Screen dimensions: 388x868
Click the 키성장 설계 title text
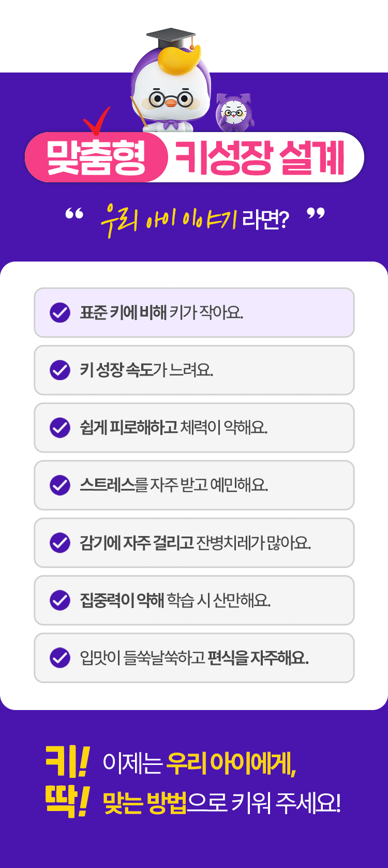coord(260,157)
